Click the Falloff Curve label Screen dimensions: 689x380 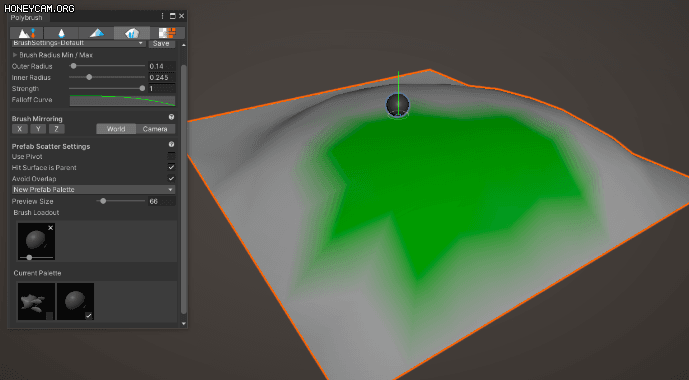(32, 100)
